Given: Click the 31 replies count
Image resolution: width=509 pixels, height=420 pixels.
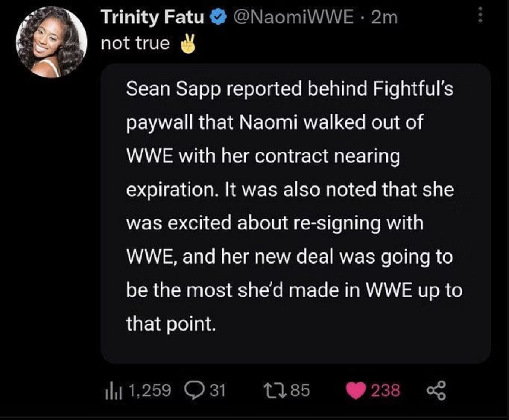Looking at the screenshot, I should (x=218, y=391).
